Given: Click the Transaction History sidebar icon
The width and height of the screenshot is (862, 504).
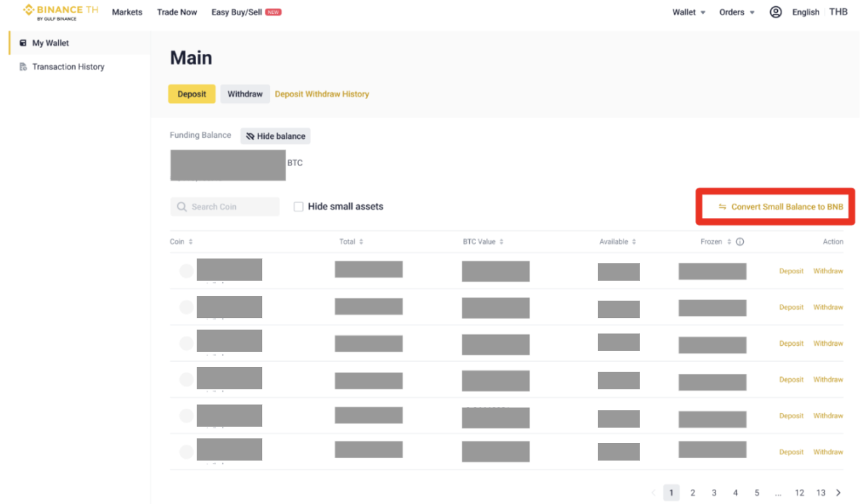Looking at the screenshot, I should click(x=23, y=66).
